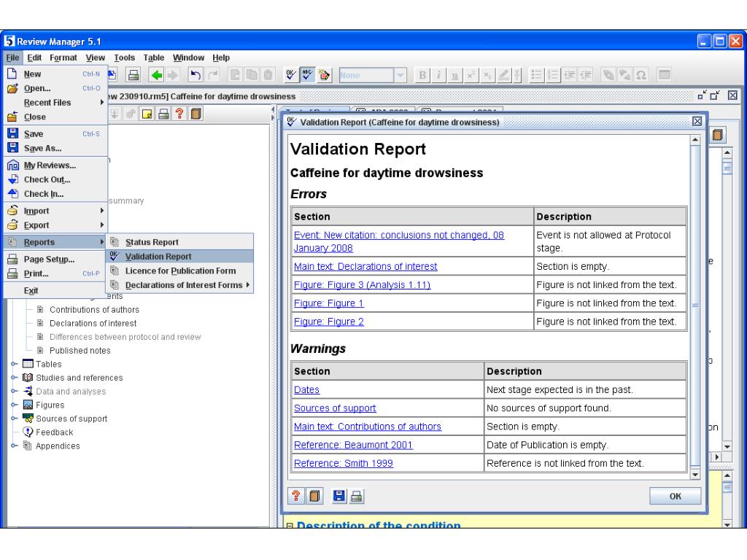The height and width of the screenshot is (560, 747).
Task: Follow Figure: Figure 3 (Analysis 1.11) link
Action: pos(362,285)
